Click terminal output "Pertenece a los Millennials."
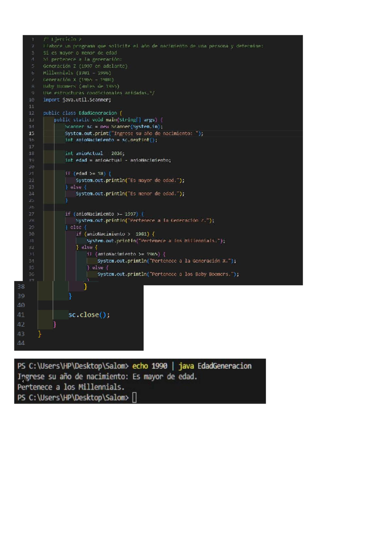Screen dimensions: 392x554 tap(71, 387)
